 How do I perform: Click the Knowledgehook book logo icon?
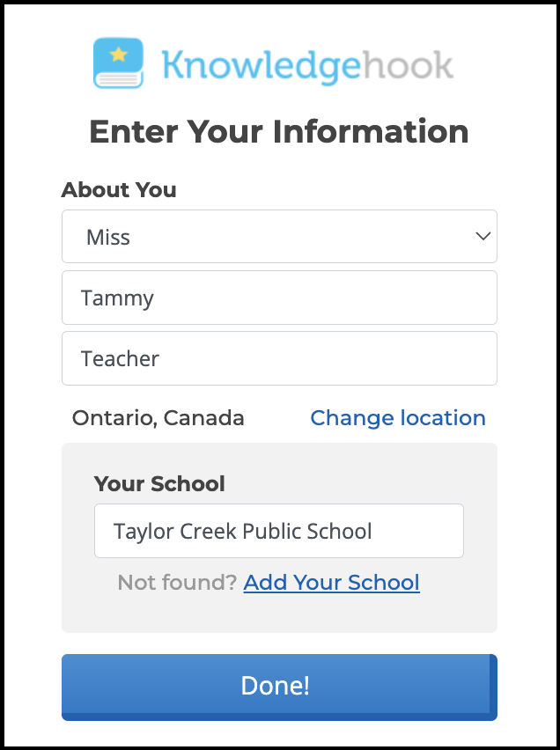118,62
